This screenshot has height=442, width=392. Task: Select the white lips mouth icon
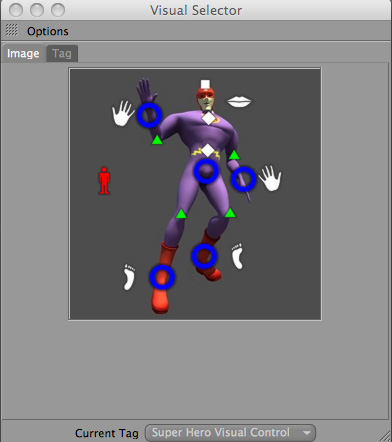239,101
